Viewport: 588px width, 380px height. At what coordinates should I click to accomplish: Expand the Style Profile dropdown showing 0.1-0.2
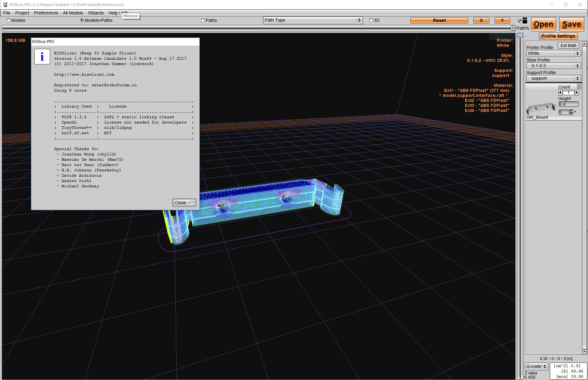[x=554, y=66]
